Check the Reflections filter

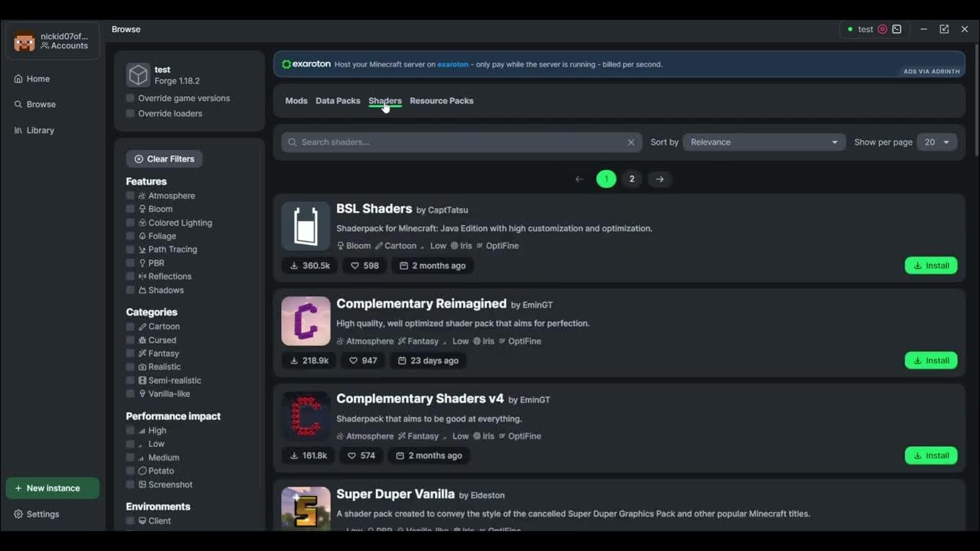click(130, 276)
